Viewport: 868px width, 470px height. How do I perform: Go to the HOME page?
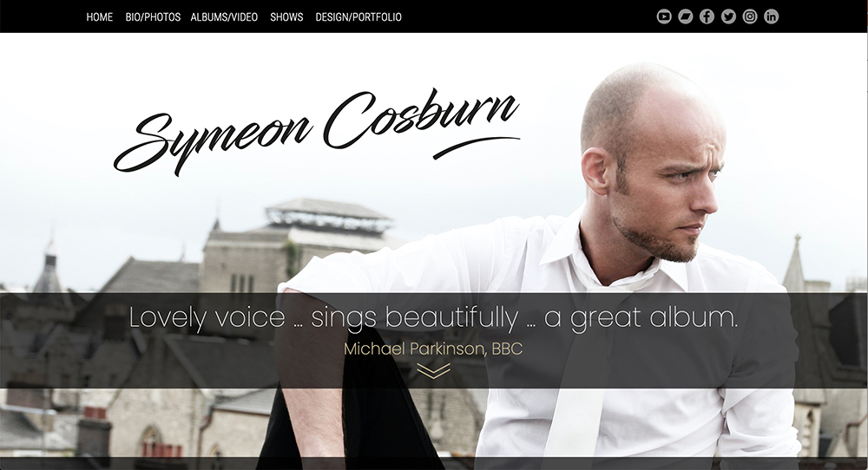coord(100,17)
